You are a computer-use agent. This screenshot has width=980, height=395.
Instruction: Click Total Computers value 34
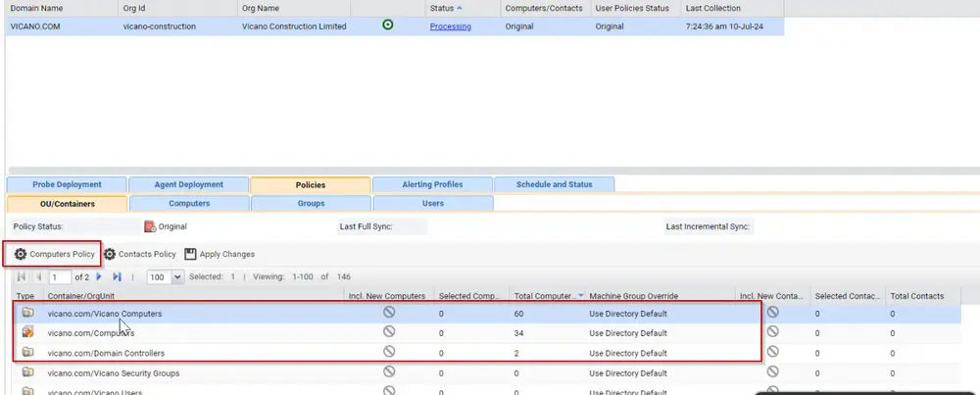518,333
